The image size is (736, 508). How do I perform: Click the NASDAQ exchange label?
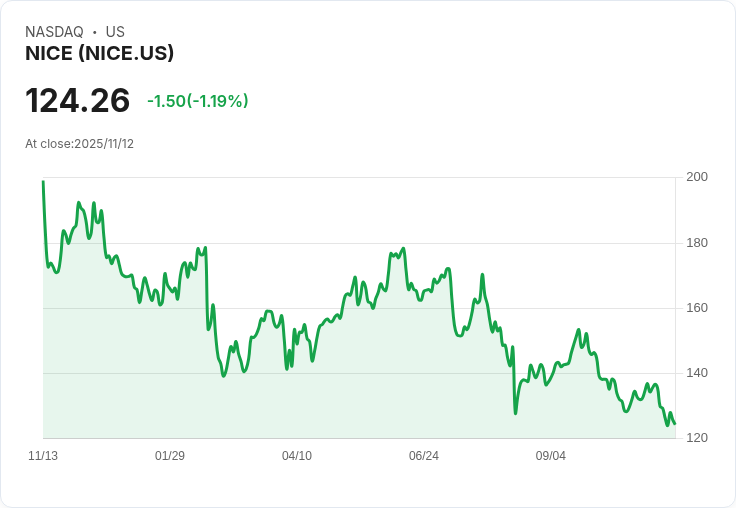click(54, 32)
